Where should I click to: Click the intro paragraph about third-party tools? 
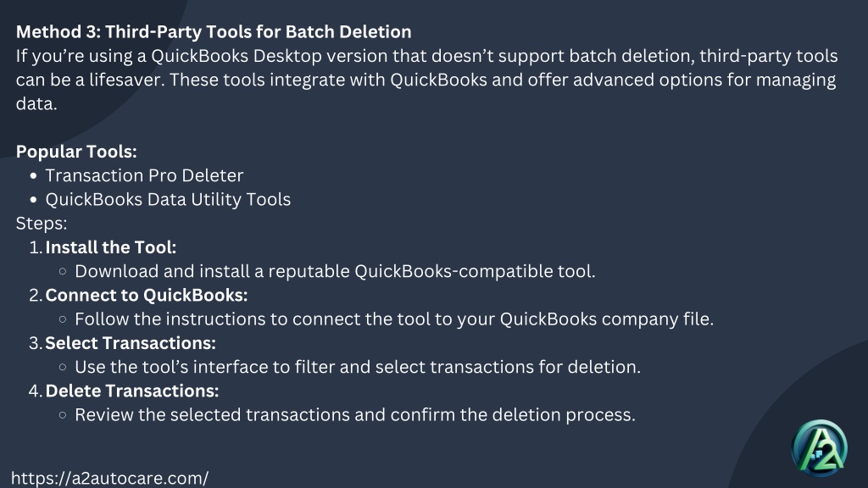[x=427, y=80]
